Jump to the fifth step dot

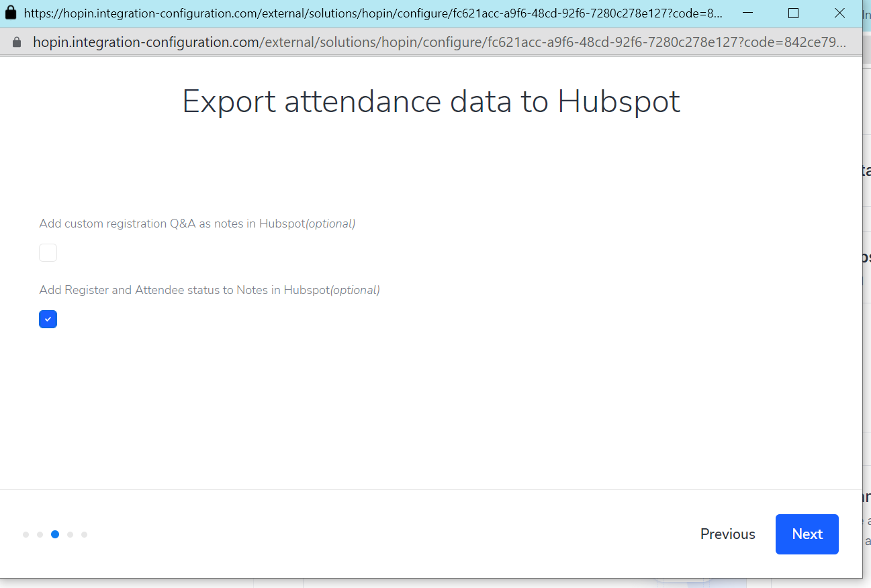84,535
